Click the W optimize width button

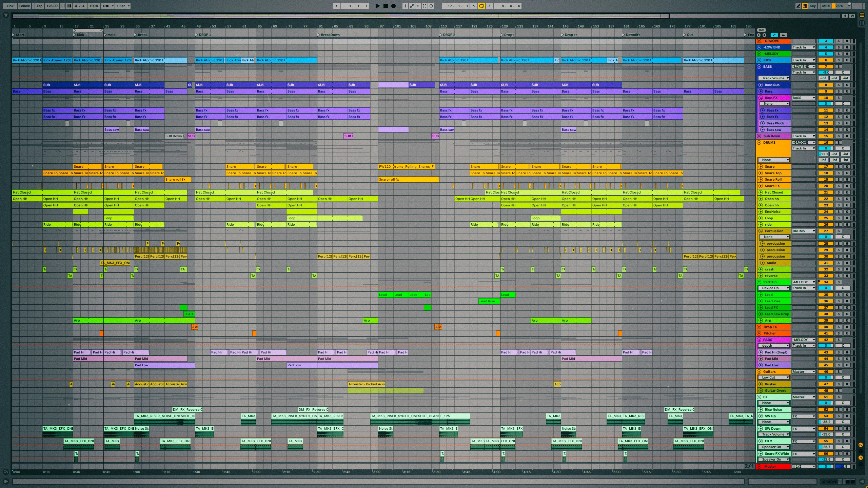click(852, 16)
